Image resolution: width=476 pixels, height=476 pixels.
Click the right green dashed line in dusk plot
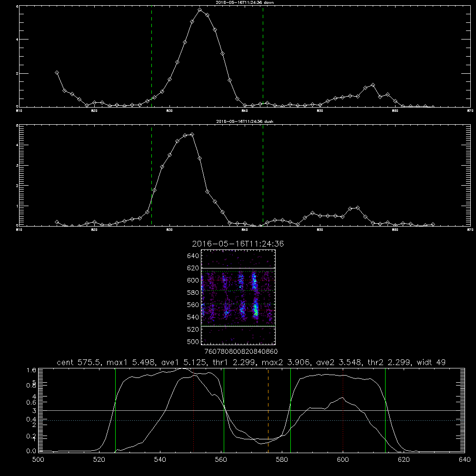[263, 176]
